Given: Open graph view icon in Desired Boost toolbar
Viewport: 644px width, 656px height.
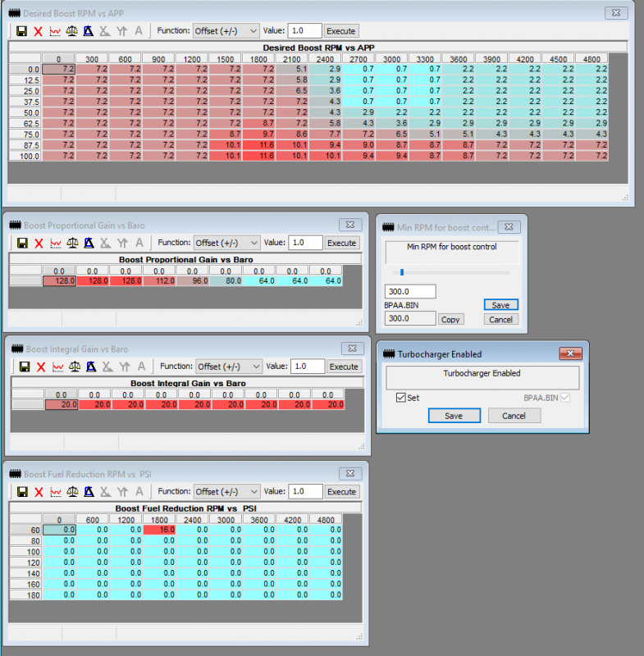Looking at the screenshot, I should pos(56,31).
